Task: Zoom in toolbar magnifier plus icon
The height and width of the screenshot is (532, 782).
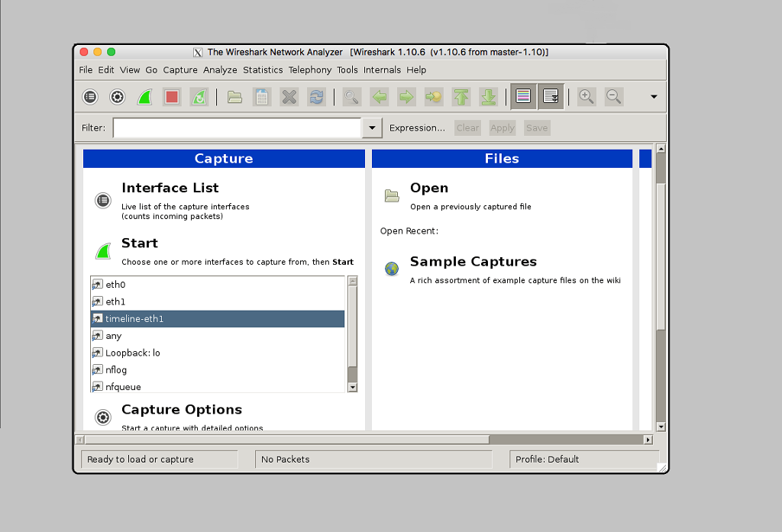Action: 586,97
